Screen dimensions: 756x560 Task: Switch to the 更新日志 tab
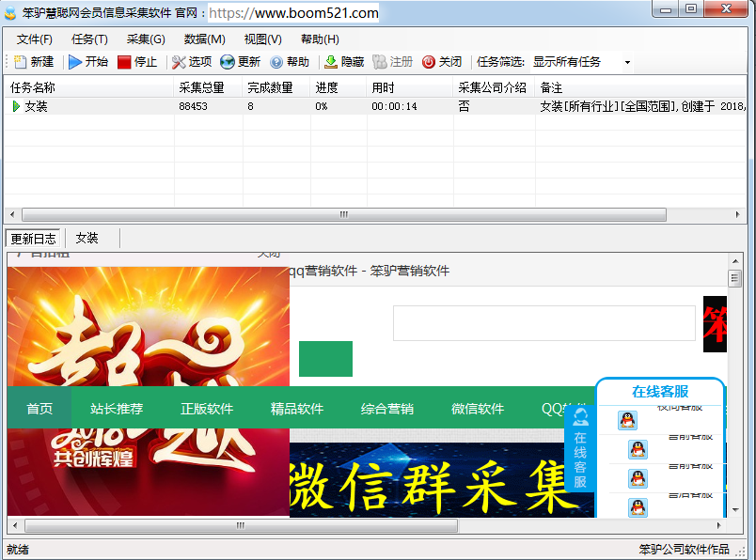click(33, 239)
